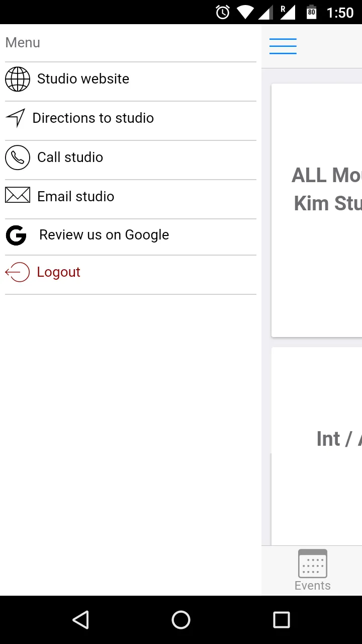
Task: Tap the battery status icon
Action: coord(312,12)
